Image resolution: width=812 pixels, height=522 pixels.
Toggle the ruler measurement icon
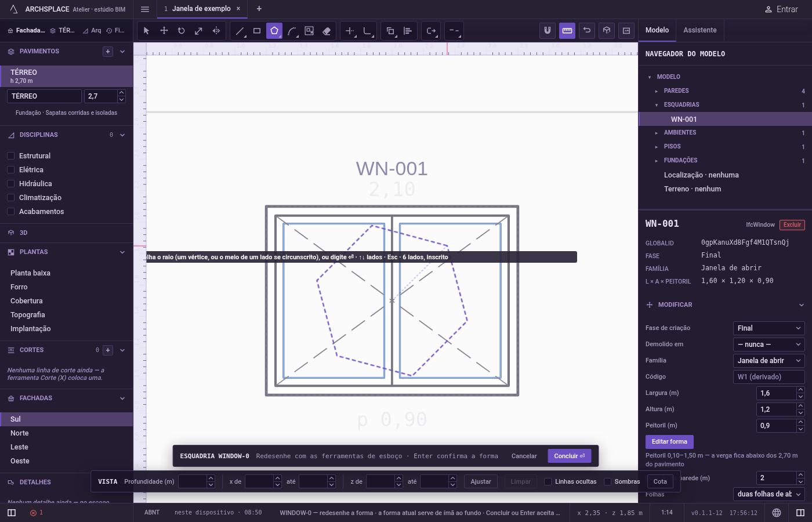tap(567, 31)
